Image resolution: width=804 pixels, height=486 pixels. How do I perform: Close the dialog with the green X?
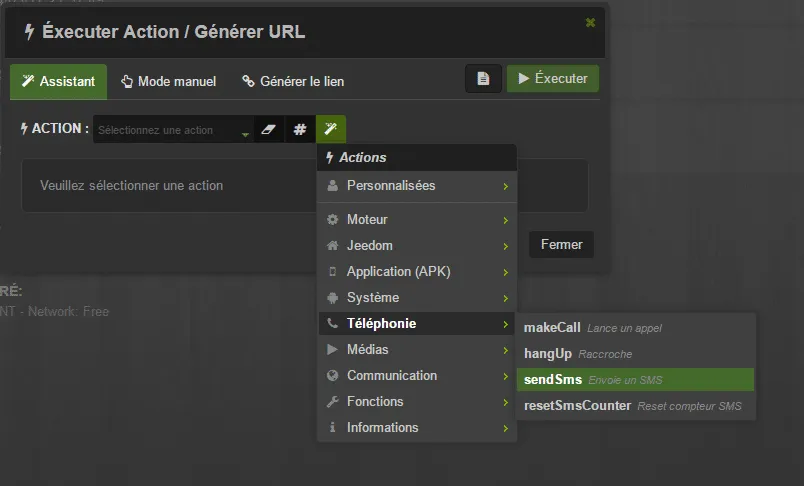click(x=590, y=23)
